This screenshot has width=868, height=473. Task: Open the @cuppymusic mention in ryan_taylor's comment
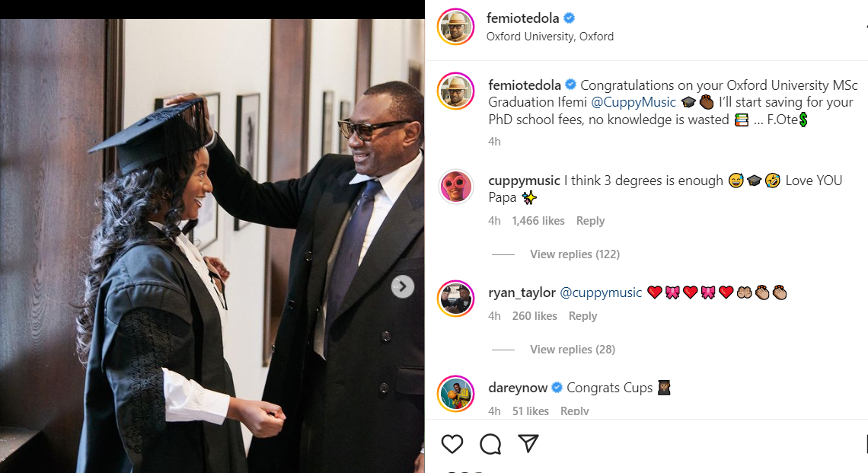(601, 292)
